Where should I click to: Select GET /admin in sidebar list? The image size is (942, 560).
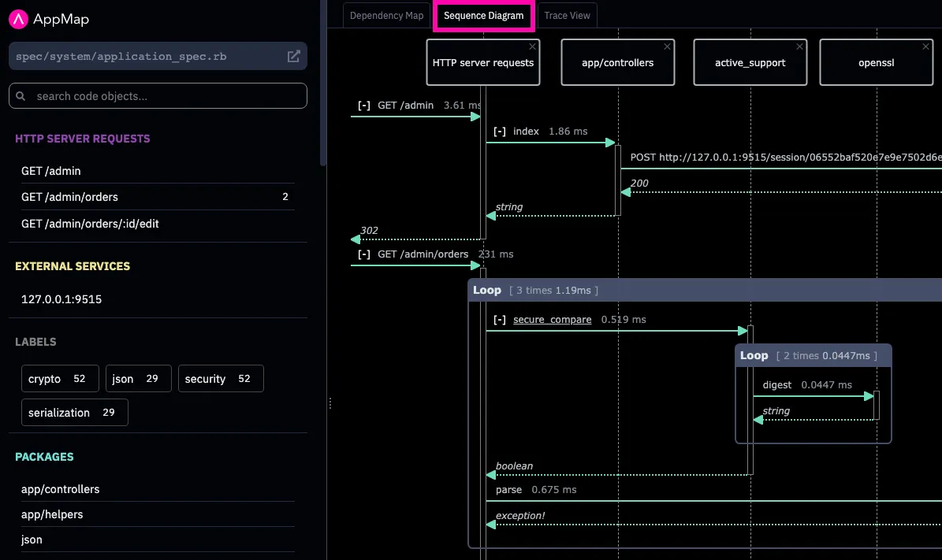(158, 171)
